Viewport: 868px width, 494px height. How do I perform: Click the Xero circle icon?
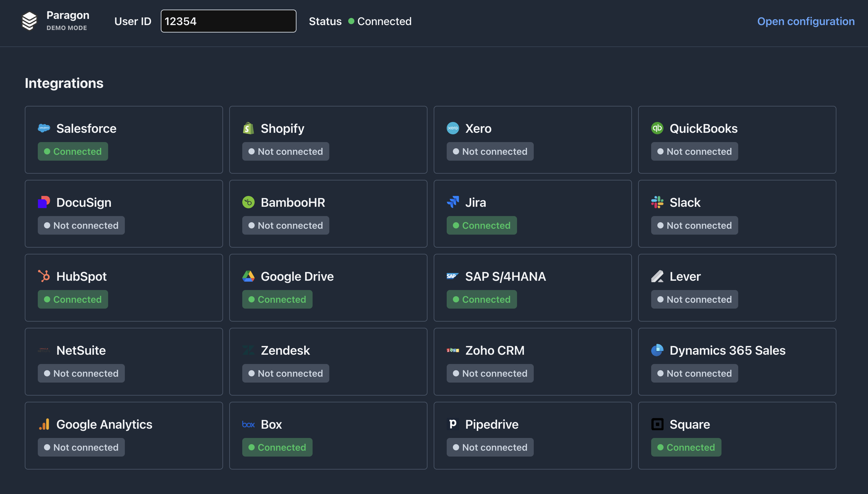tap(453, 128)
